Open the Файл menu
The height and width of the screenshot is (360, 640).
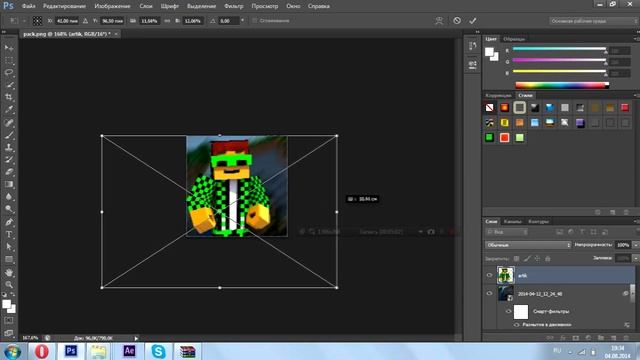(x=28, y=6)
